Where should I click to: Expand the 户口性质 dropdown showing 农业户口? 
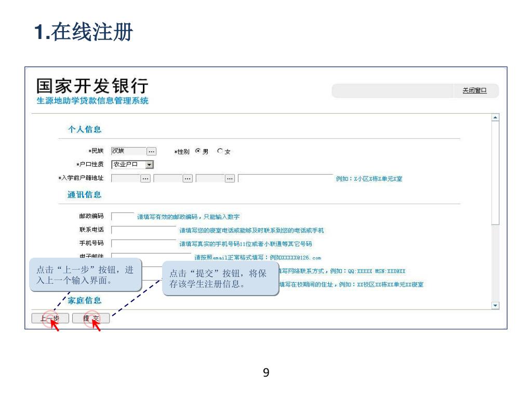(150, 165)
